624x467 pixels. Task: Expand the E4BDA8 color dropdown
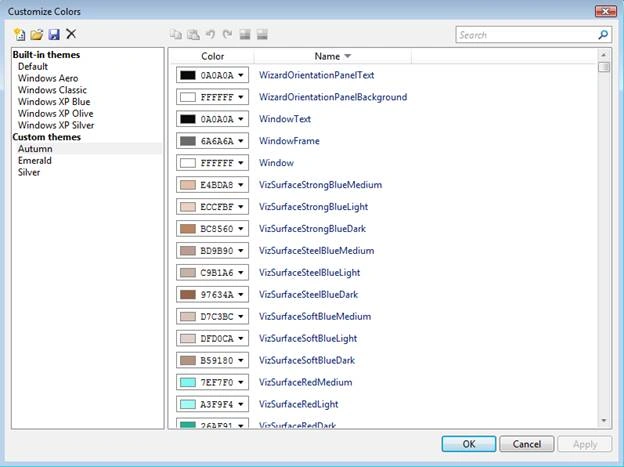tap(241, 185)
